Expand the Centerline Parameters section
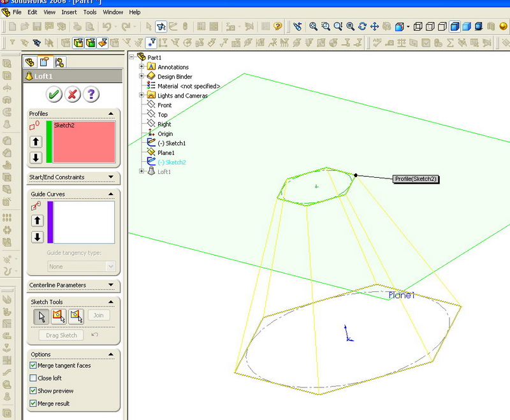 [111, 285]
